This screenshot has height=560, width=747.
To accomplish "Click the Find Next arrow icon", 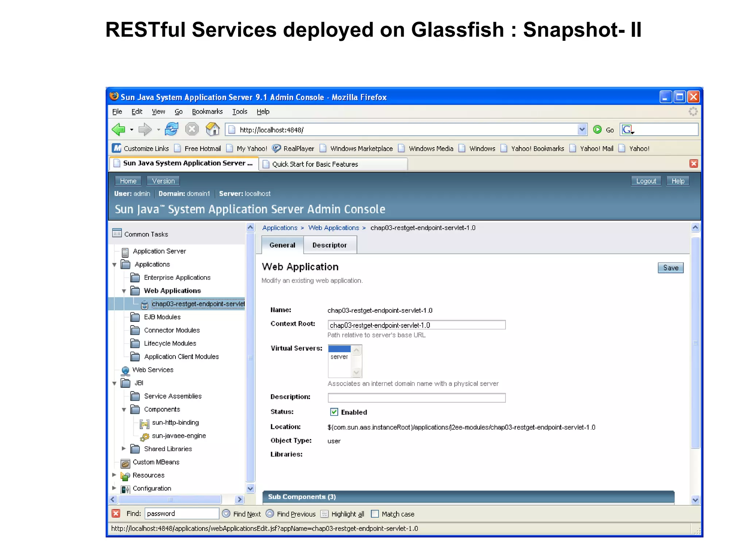I will [x=226, y=513].
